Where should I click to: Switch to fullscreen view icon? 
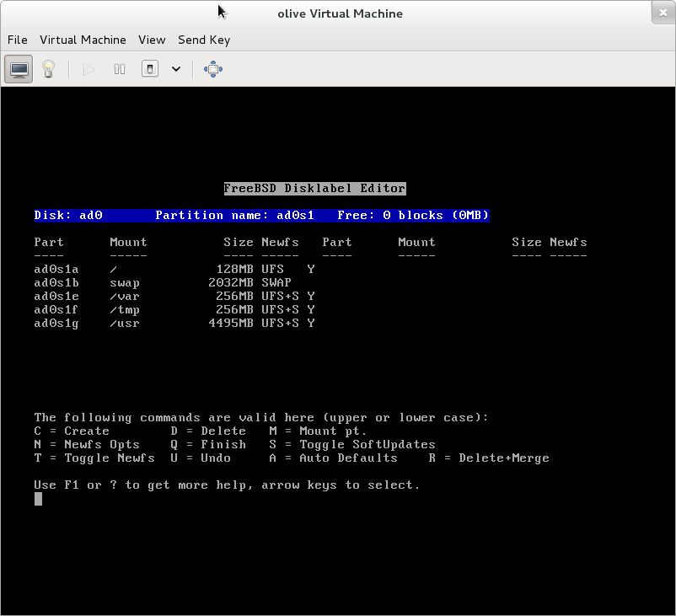pyautogui.click(x=213, y=69)
